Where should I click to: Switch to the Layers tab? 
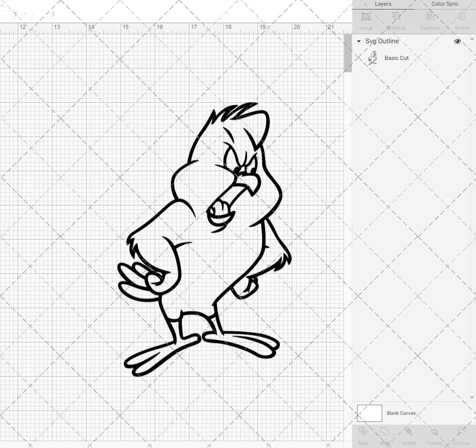(383, 4)
